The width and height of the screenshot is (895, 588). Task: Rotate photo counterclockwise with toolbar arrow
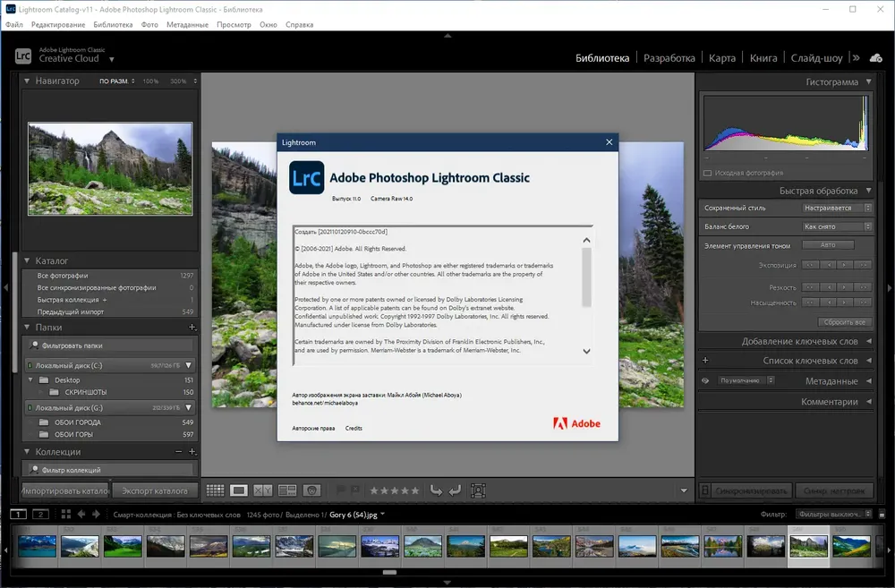click(436, 490)
